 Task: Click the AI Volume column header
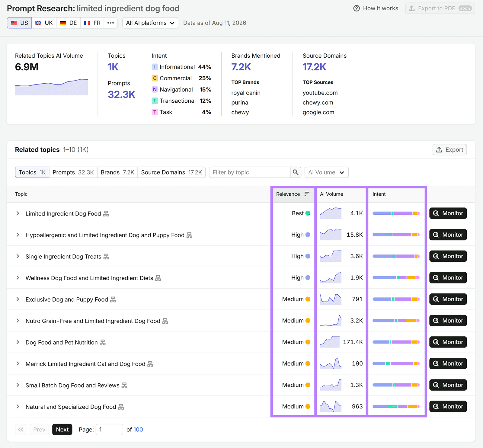pyautogui.click(x=331, y=194)
